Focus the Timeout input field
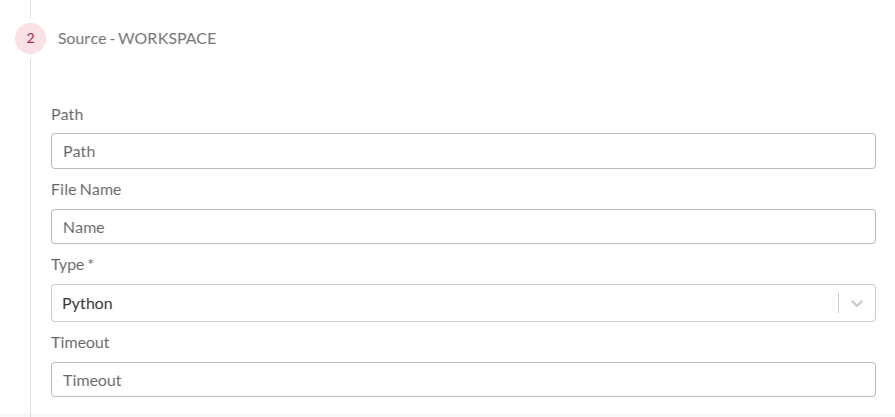This screenshot has width=895, height=417. tap(463, 380)
